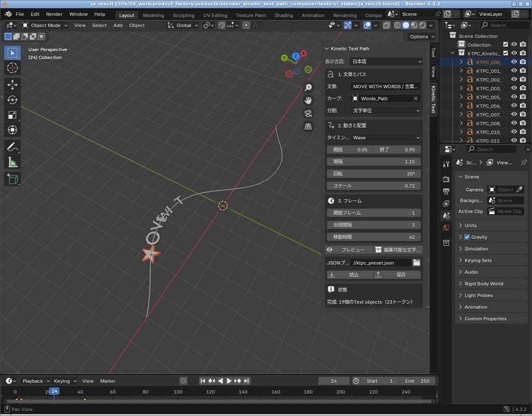This screenshot has height=416, width=532.
Task: Open the Wave timing dropdown
Action: pyautogui.click(x=385, y=137)
